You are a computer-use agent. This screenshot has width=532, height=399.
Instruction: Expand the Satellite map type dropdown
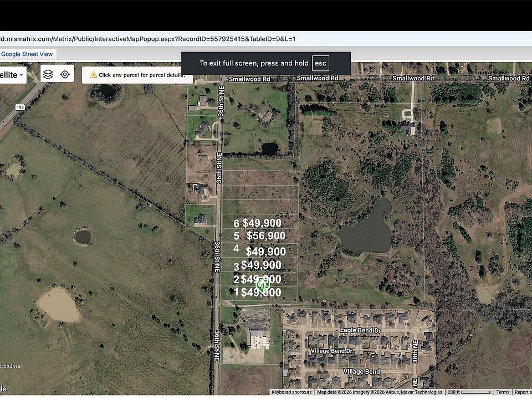pos(13,75)
